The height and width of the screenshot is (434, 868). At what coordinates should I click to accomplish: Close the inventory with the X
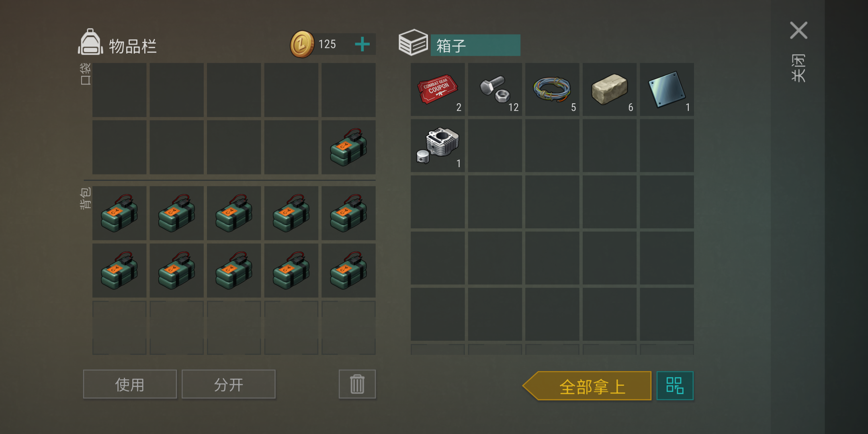point(798,31)
